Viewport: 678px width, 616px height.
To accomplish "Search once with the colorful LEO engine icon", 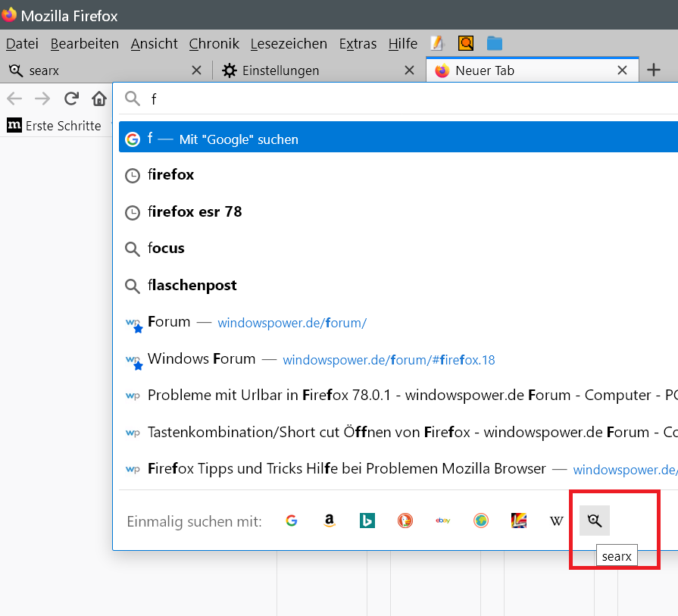I will (x=519, y=521).
